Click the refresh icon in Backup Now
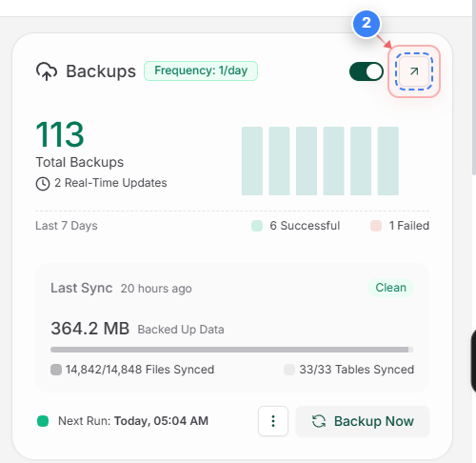 click(319, 421)
